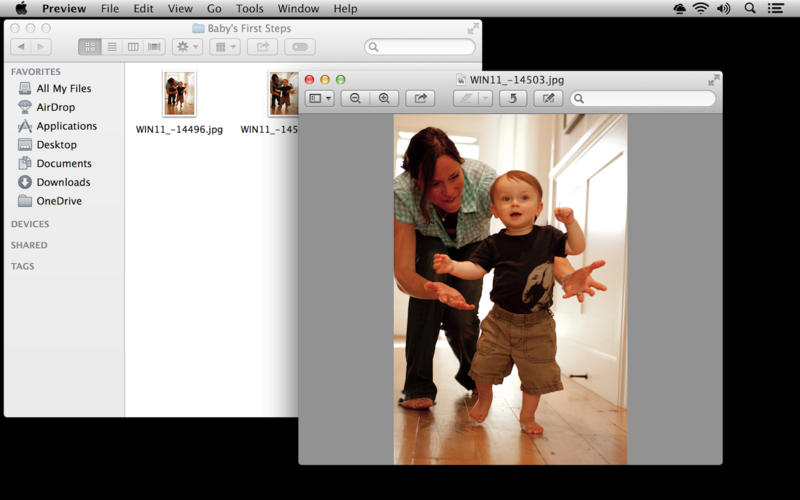Click Finder Edit Tags button
Viewport: 800px width, 500px height.
[300, 47]
